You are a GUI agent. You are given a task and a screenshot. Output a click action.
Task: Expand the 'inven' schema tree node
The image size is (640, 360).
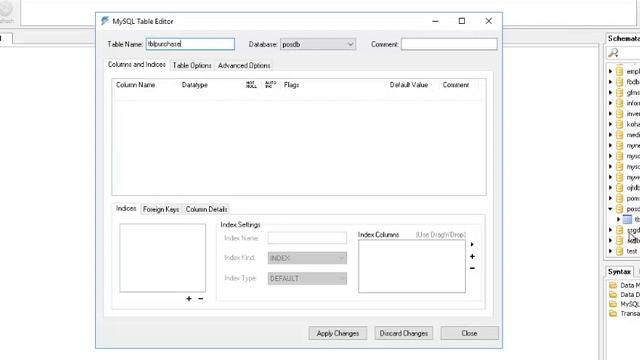pos(611,114)
